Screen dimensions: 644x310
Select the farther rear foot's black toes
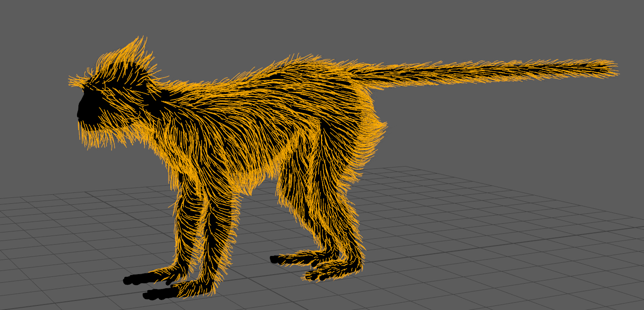click(275, 259)
